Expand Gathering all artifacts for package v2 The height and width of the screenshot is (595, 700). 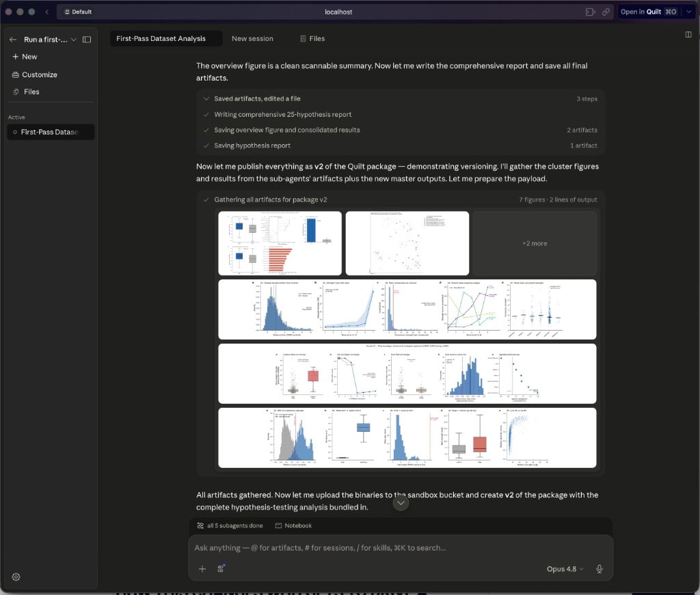coord(271,199)
